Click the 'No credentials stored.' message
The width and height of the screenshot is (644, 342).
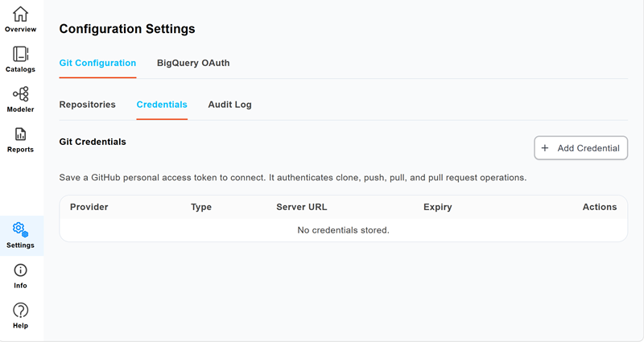click(x=344, y=230)
